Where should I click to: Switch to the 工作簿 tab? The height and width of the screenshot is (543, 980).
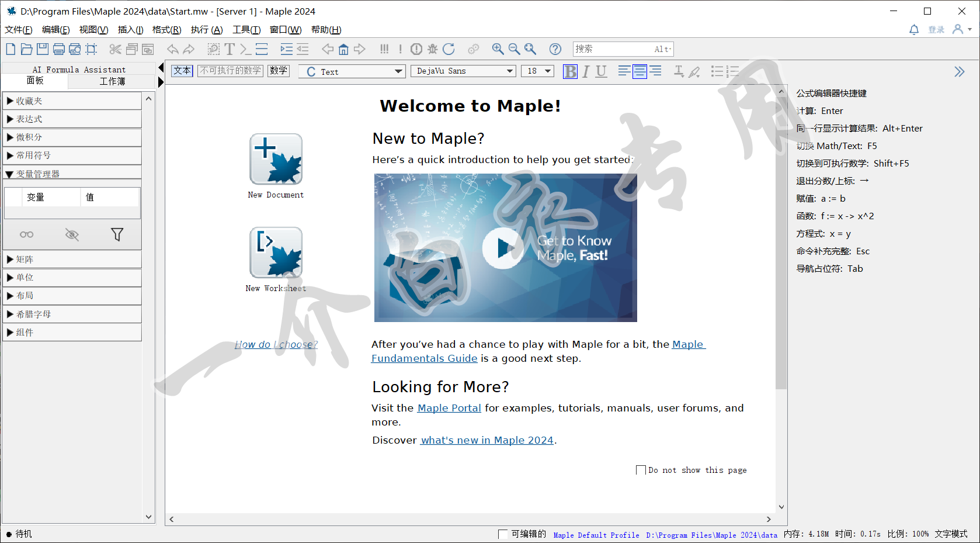point(112,81)
